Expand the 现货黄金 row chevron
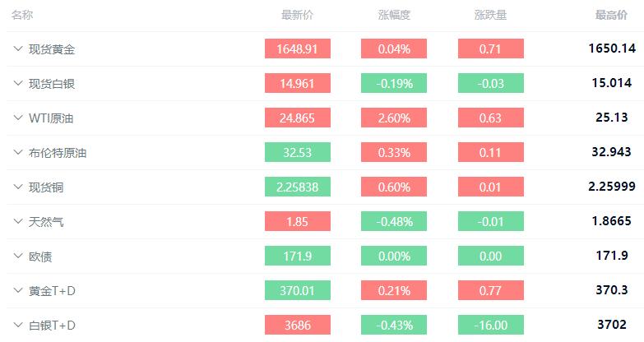This screenshot has width=644, height=342. [x=17, y=49]
